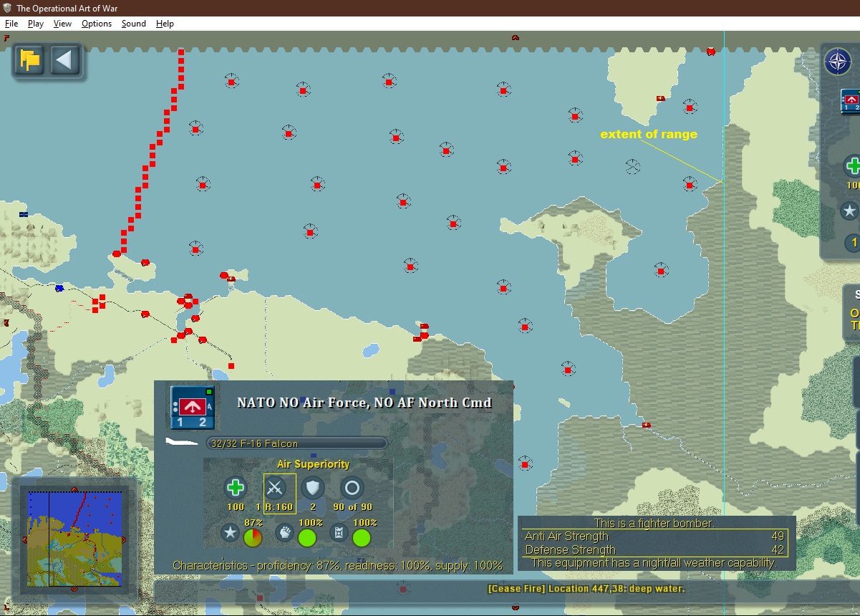Click the R:160 range value

point(279,507)
